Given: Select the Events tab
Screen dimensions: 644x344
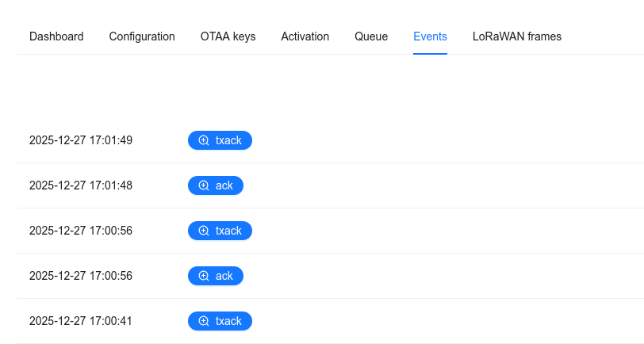Looking at the screenshot, I should tap(430, 36).
